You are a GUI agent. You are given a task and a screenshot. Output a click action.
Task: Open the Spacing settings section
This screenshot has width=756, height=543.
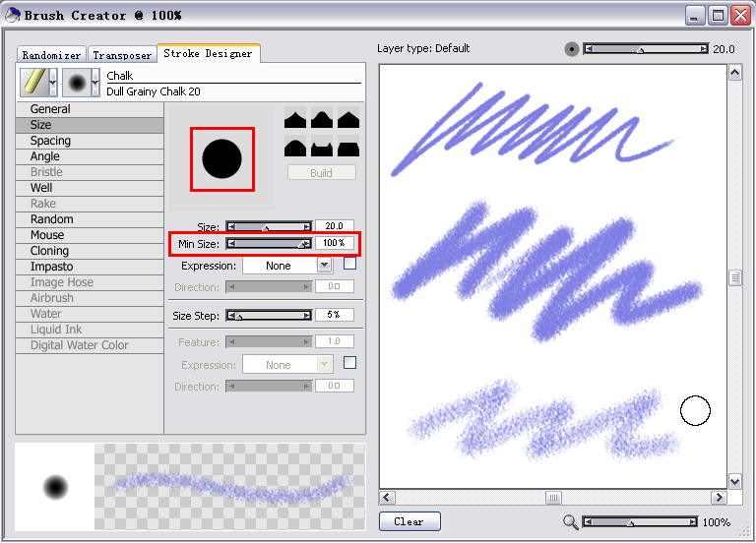[50, 141]
